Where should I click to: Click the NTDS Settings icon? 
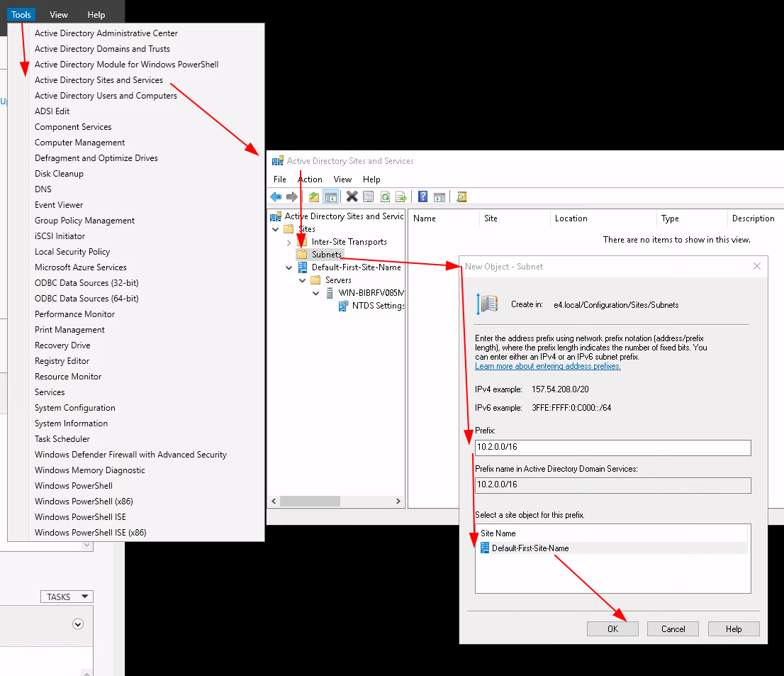coord(344,306)
